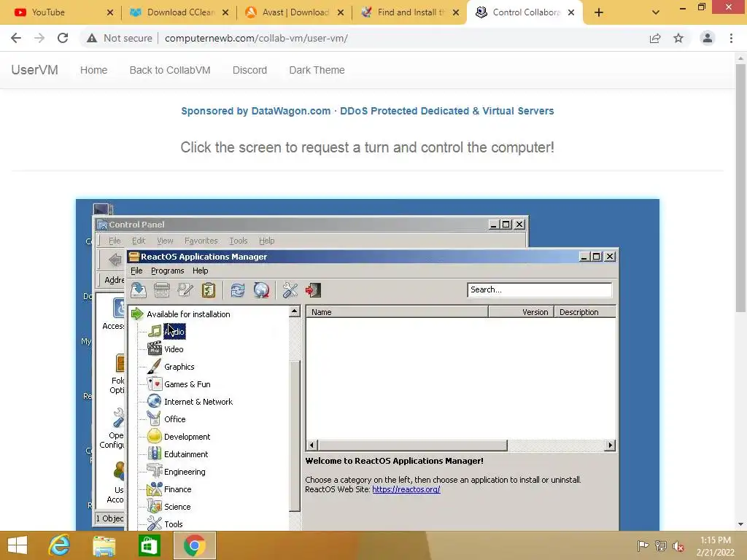747x560 pixels.
Task: Bookmark the page with the star icon
Action: click(x=678, y=38)
